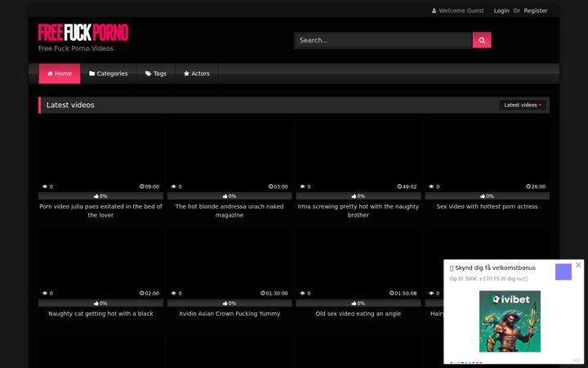Click the site logo in header

click(83, 33)
